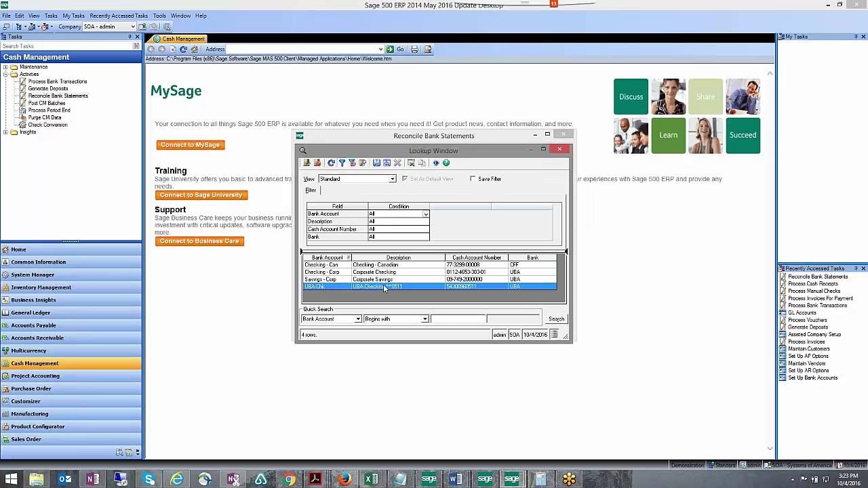This screenshot has height=488, width=868.
Task: Open the View dropdown showing Standard
Action: (392, 179)
